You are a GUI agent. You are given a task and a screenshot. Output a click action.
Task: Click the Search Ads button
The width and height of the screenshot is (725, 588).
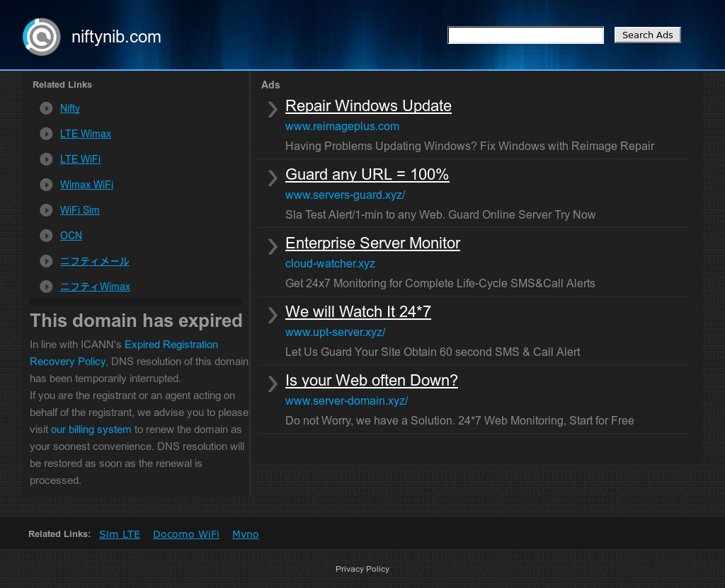pyautogui.click(x=647, y=35)
